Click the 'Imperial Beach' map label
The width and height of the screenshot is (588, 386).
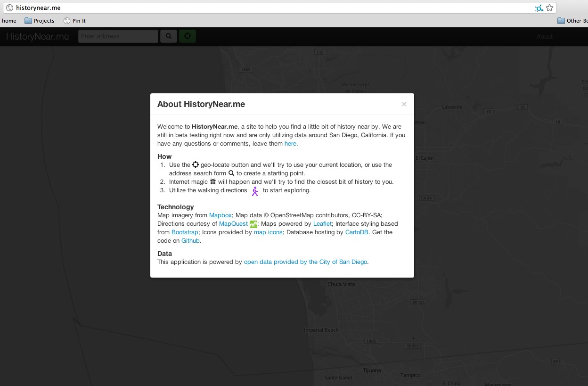(321, 330)
